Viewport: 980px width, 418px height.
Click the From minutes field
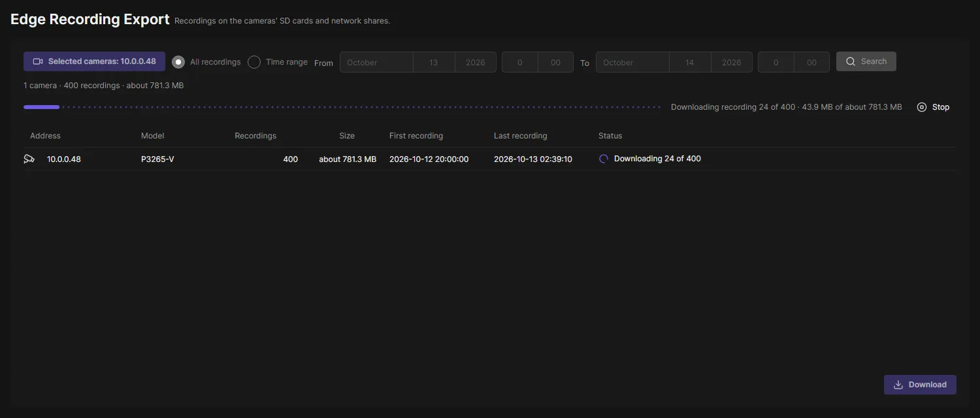click(555, 62)
